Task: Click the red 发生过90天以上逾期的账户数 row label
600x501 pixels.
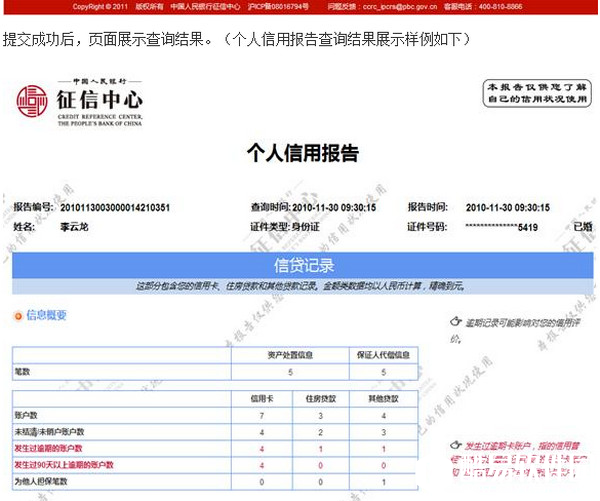Action: 62,465
